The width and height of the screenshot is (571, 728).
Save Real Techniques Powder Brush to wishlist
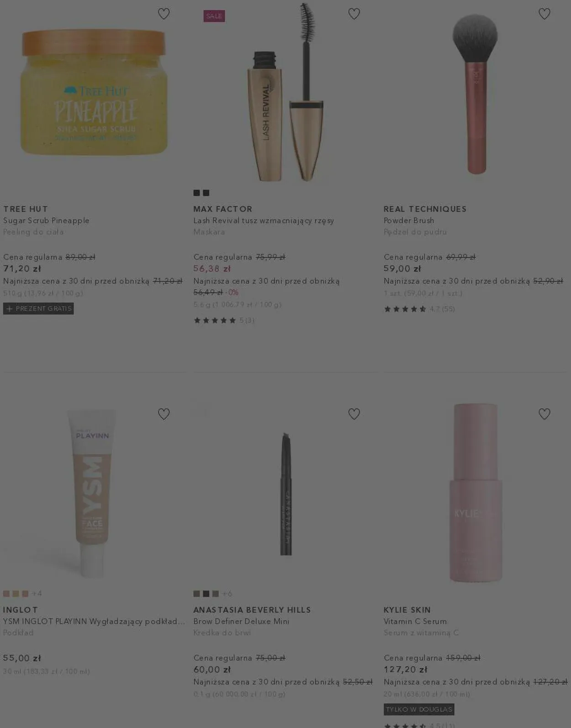(545, 14)
